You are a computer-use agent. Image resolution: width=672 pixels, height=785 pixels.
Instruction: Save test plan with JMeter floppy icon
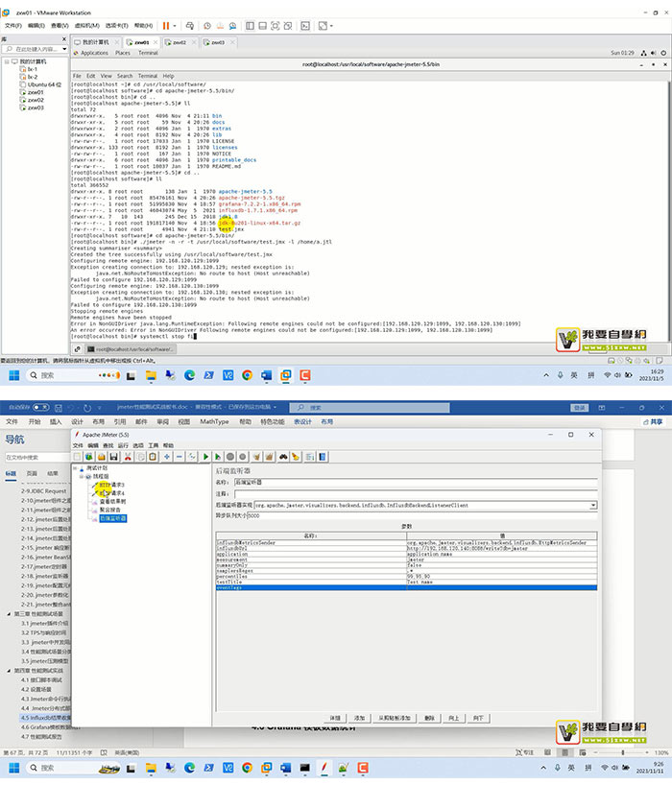pos(113,457)
